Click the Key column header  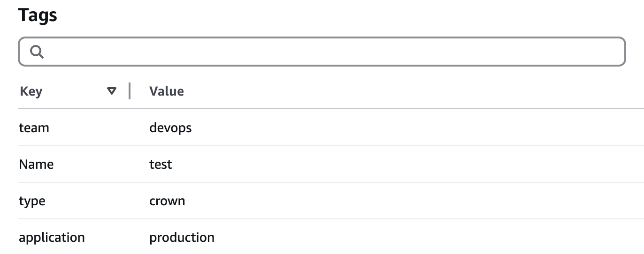[x=31, y=91]
